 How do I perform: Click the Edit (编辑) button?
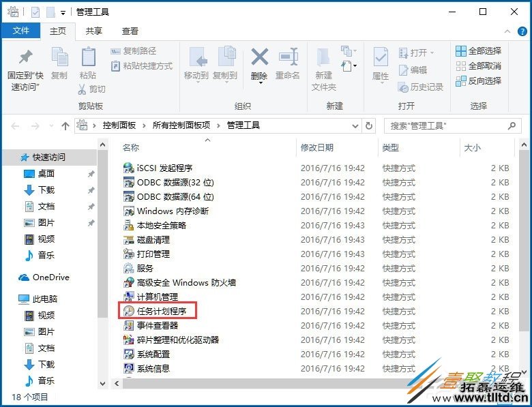tap(413, 70)
